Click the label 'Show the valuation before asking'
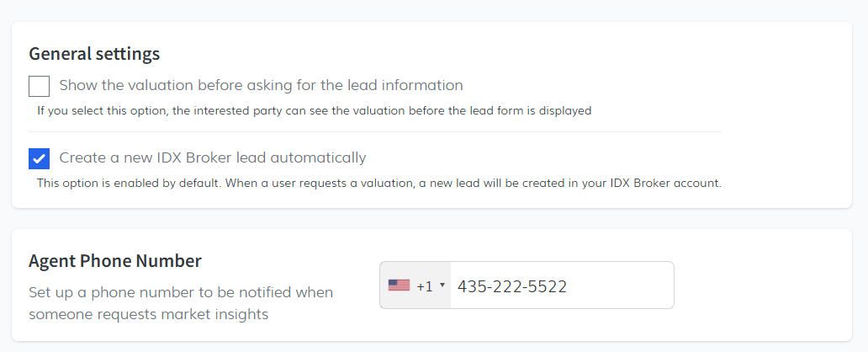The height and width of the screenshot is (352, 868). click(x=261, y=85)
